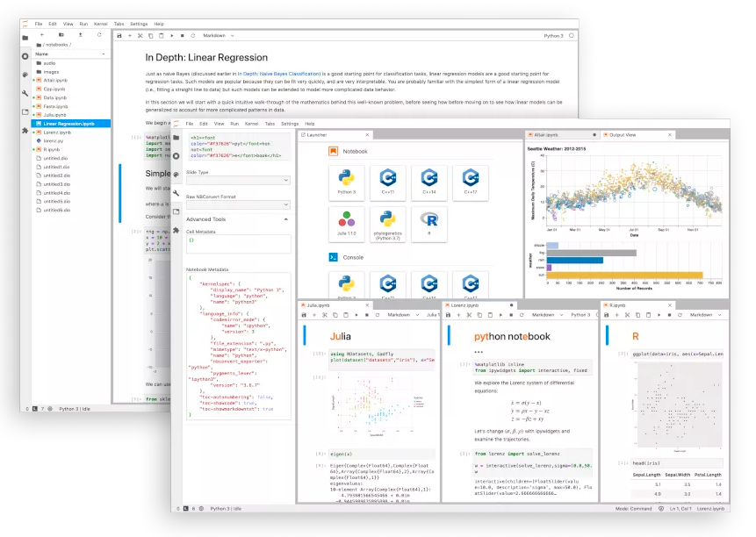Image resolution: width=756 pixels, height=537 pixels.
Task: Show running kernels panel in back window sidebar
Action: [25, 56]
